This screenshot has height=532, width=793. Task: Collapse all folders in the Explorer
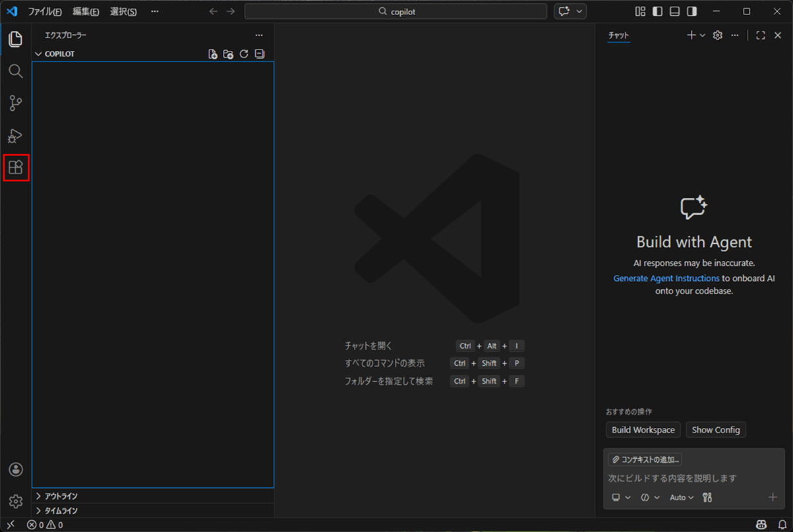259,53
